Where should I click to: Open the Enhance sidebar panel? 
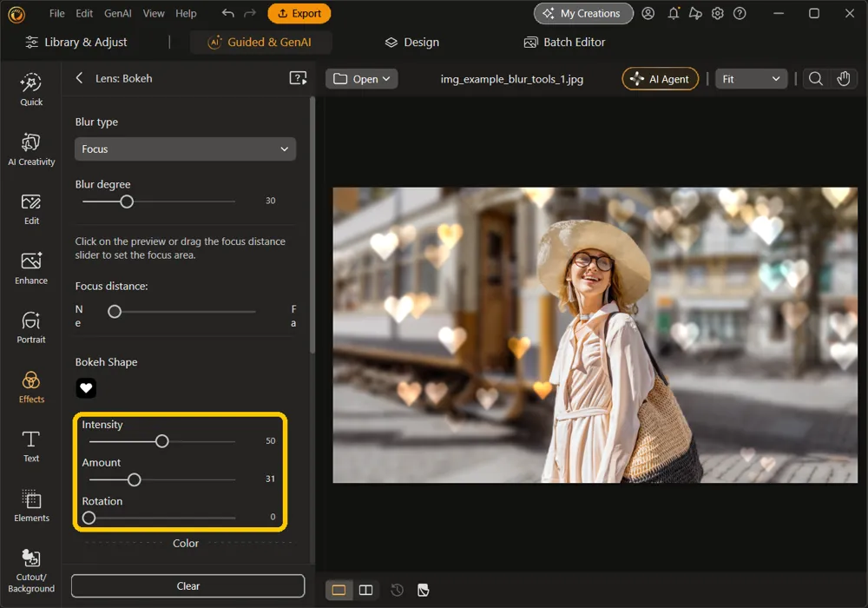(x=31, y=268)
